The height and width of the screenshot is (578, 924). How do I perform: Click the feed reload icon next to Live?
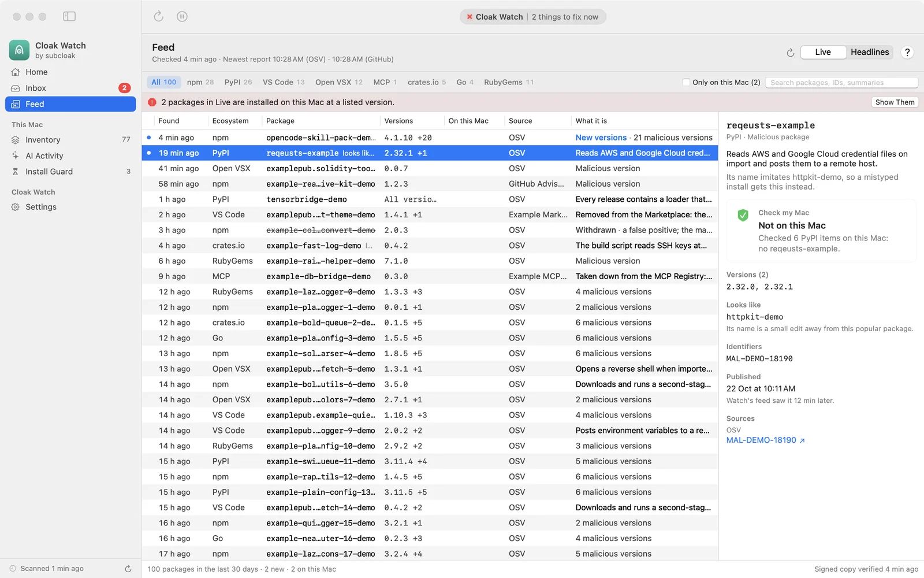pyautogui.click(x=791, y=53)
